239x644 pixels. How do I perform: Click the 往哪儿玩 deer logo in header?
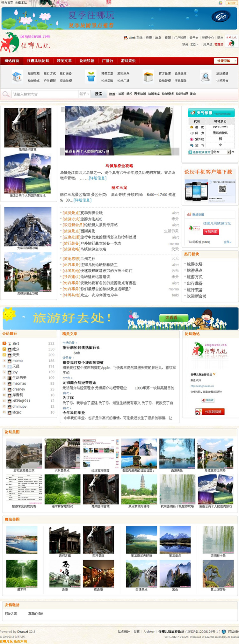click(x=25, y=42)
